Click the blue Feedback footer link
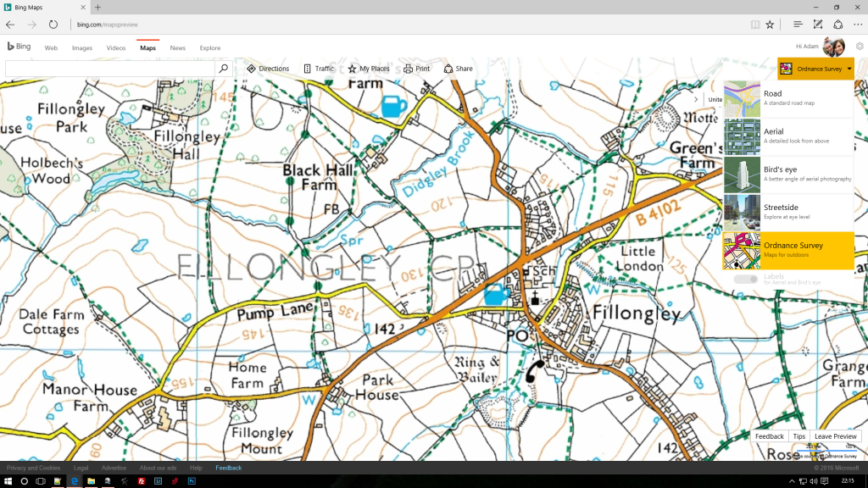 pos(228,468)
